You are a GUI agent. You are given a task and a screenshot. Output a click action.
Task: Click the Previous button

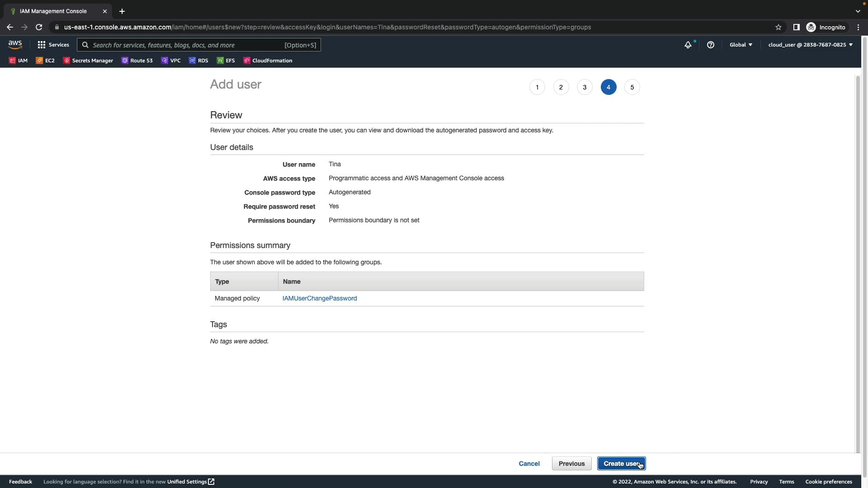pyautogui.click(x=571, y=464)
